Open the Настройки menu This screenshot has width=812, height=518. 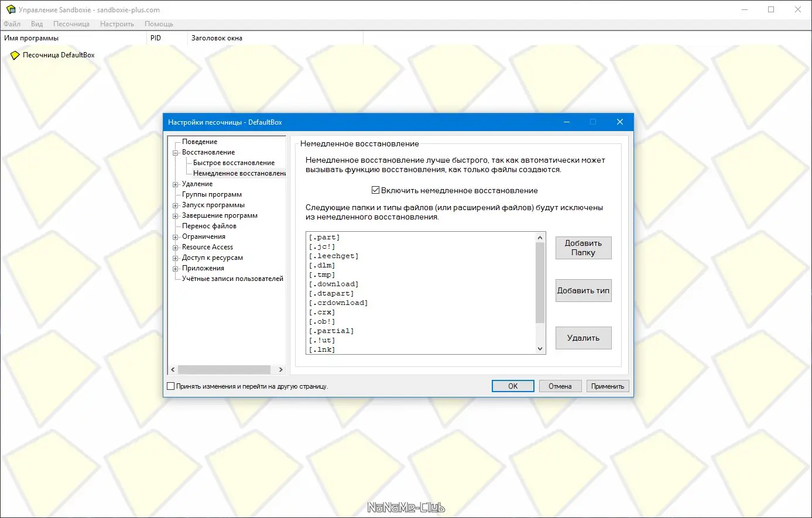[117, 23]
